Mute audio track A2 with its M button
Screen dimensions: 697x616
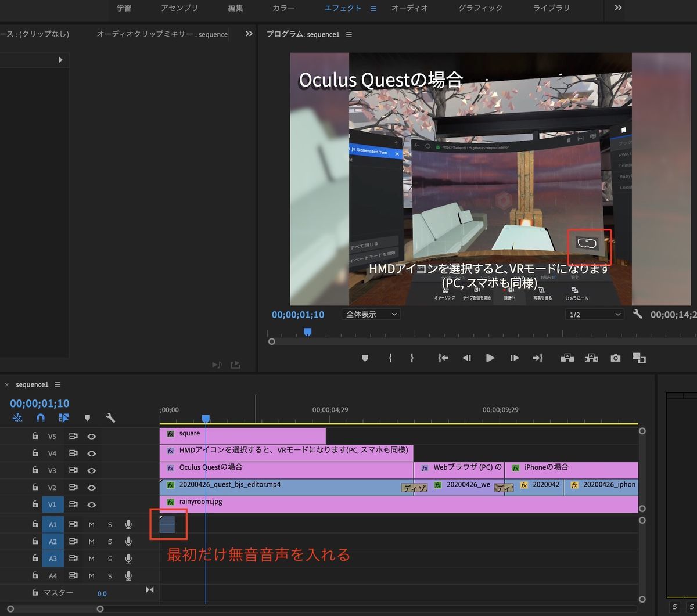92,541
